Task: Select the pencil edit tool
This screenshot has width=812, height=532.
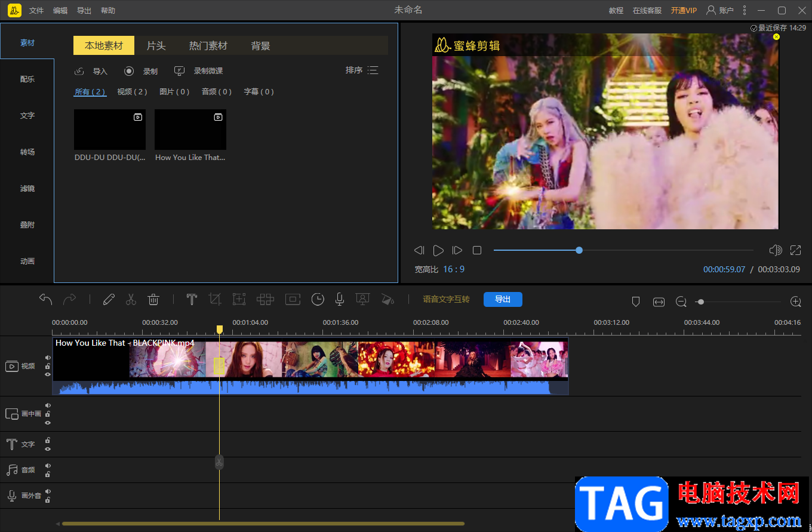Action: point(109,299)
